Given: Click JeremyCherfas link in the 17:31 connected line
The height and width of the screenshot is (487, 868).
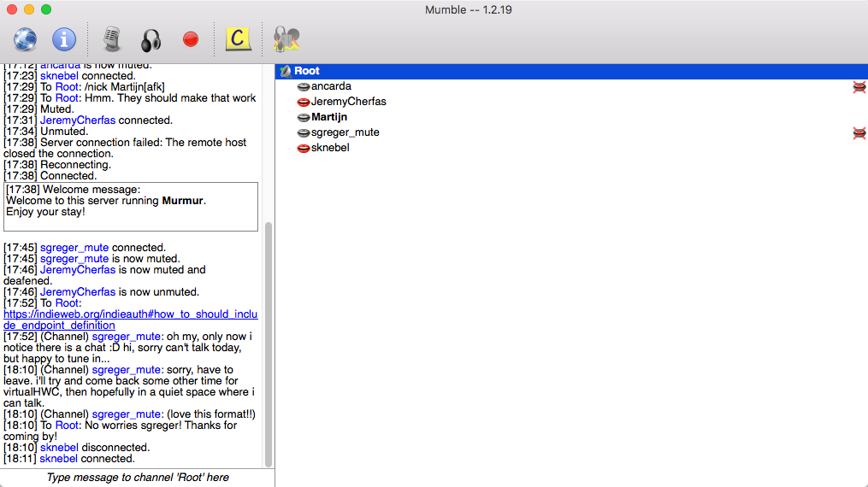Looking at the screenshot, I should tap(78, 120).
